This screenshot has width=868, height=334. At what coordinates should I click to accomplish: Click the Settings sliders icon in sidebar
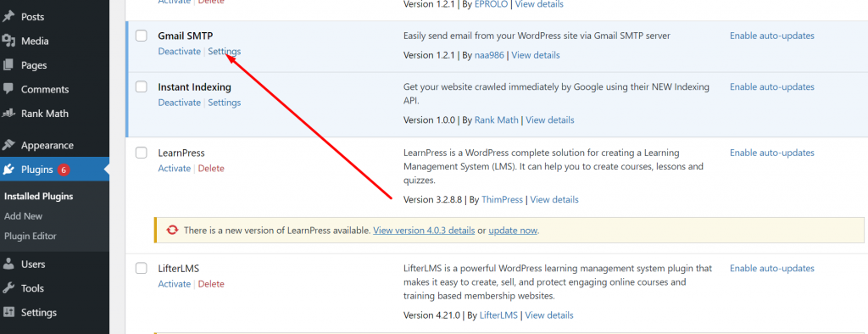[x=8, y=313]
